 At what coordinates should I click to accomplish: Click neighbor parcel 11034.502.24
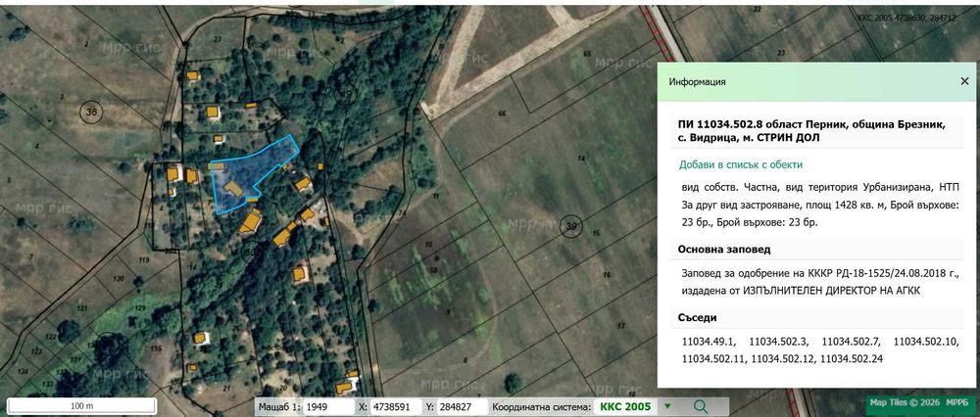pyautogui.click(x=853, y=359)
